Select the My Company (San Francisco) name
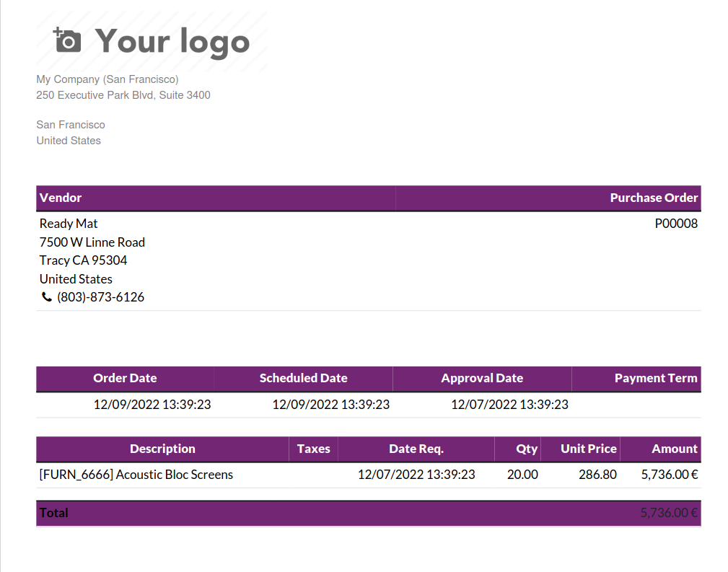 108,79
